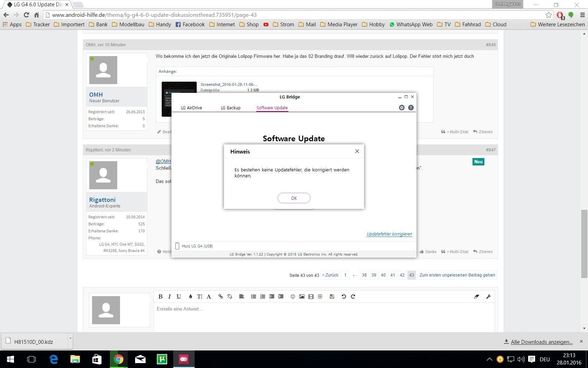Click OK in the Hinweis dialog
This screenshot has height=368, width=588.
[294, 198]
